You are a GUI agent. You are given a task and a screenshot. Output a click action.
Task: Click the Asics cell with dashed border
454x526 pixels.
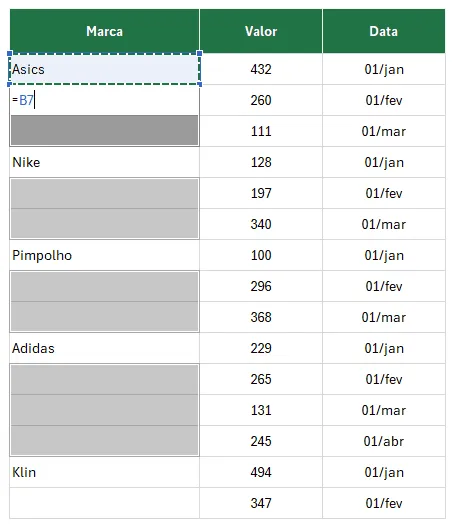(104, 69)
